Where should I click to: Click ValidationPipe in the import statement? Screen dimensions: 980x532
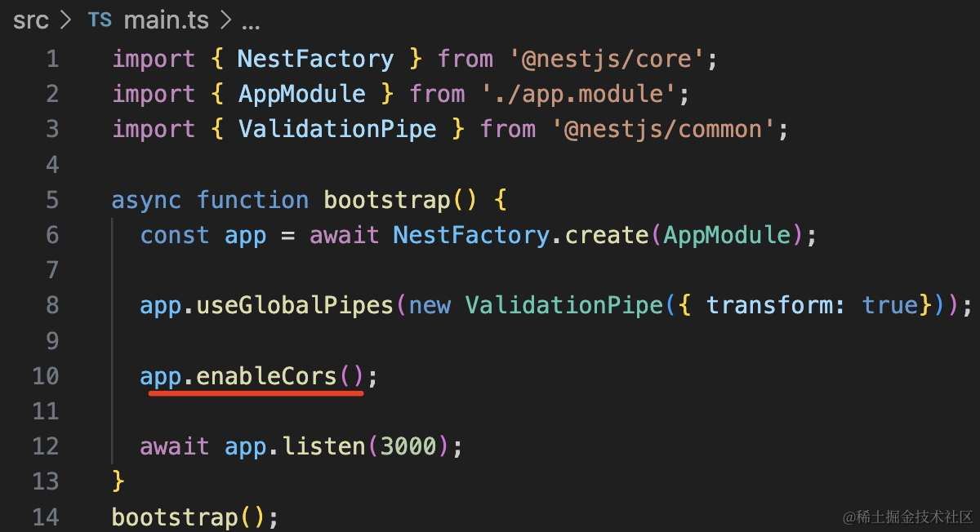337,129
